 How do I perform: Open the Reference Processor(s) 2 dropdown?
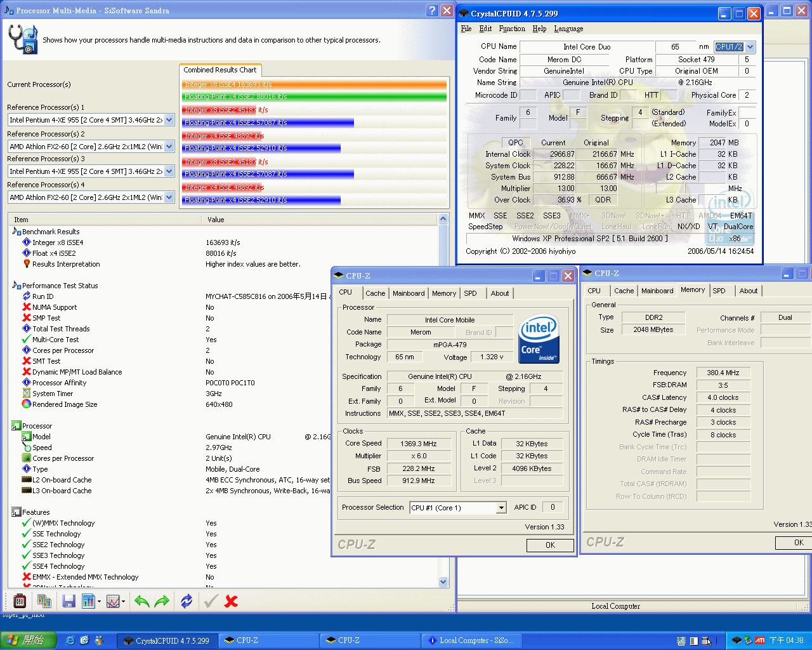pos(169,147)
